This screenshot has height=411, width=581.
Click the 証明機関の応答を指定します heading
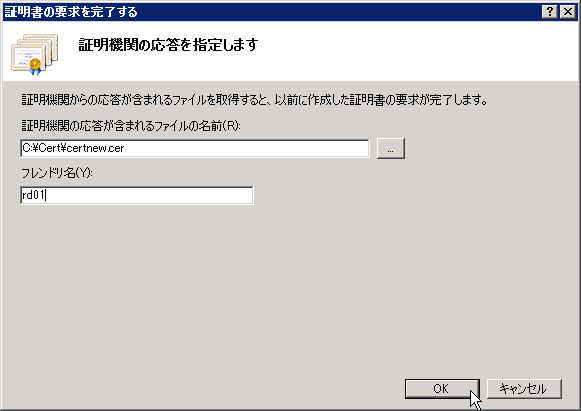click(x=168, y=45)
